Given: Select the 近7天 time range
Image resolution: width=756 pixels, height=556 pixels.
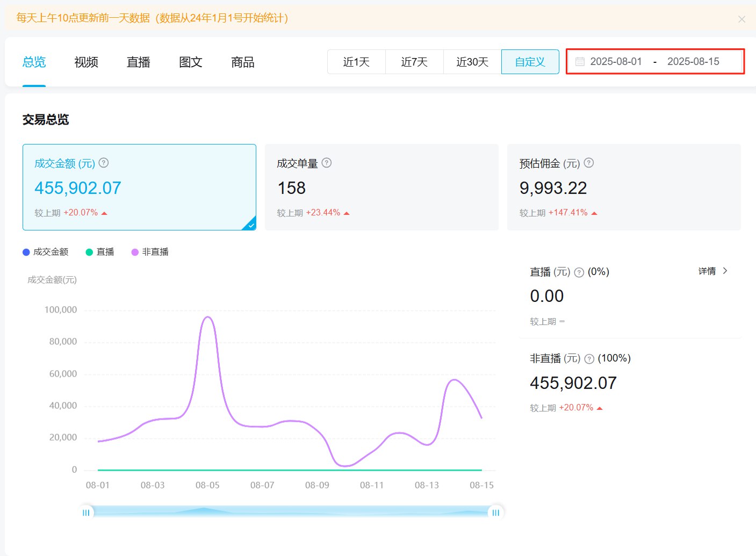Looking at the screenshot, I should click(414, 62).
